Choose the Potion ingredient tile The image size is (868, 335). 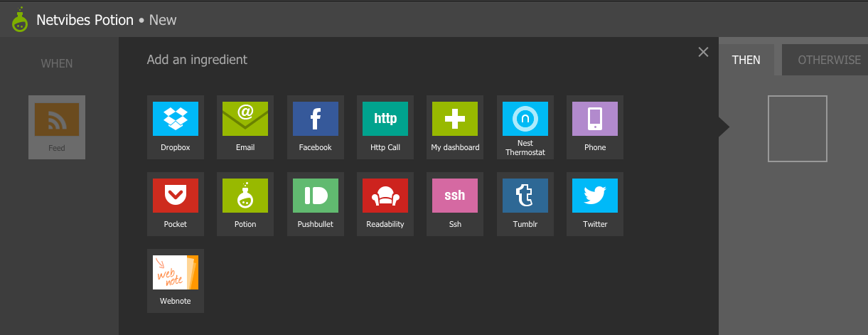[245, 204]
